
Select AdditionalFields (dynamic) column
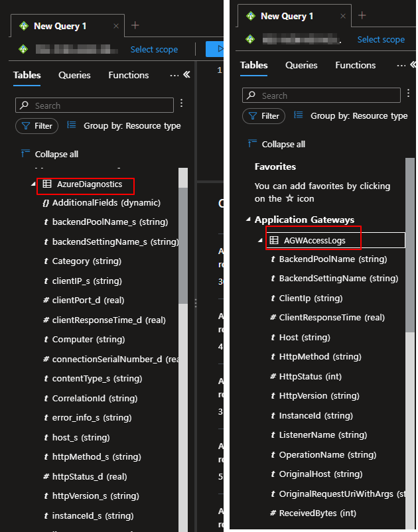102,203
